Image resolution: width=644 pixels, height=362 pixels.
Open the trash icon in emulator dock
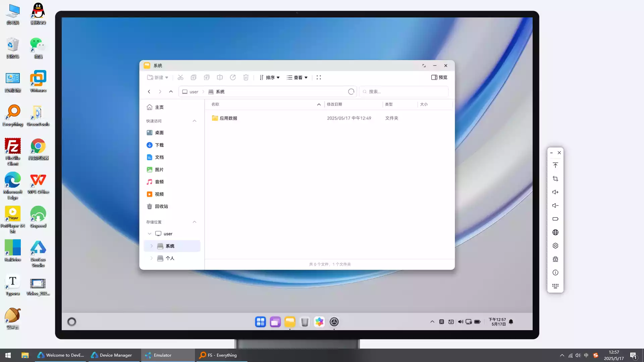pos(305,322)
